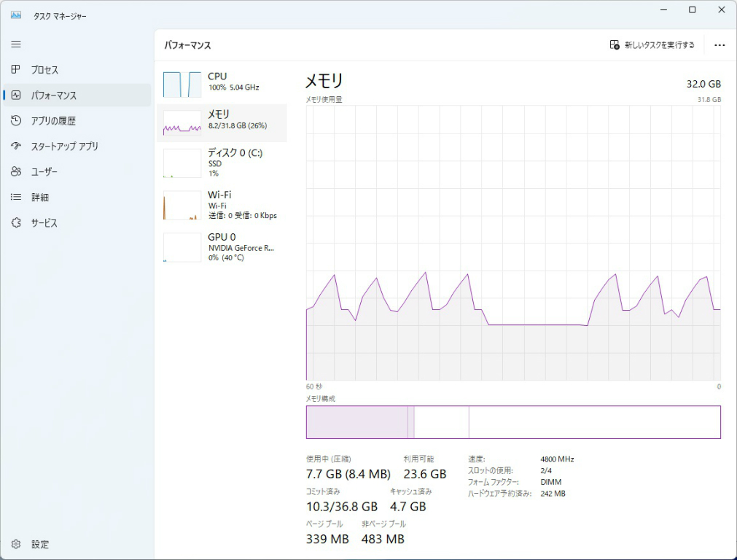Viewport: 737px width, 560px height.
Task: Open the hamburger navigation menu
Action: pos(16,44)
